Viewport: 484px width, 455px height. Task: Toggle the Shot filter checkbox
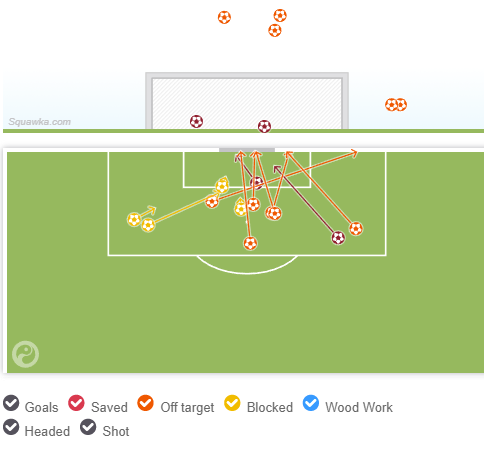tap(88, 427)
